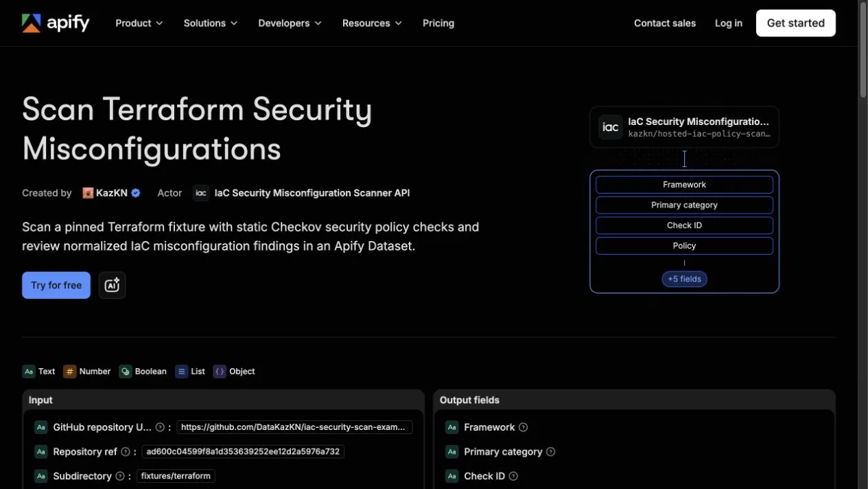Click the Scan Terraform Security Misconfigurations heading
Viewport: 868px width, 489px height.
[197, 129]
